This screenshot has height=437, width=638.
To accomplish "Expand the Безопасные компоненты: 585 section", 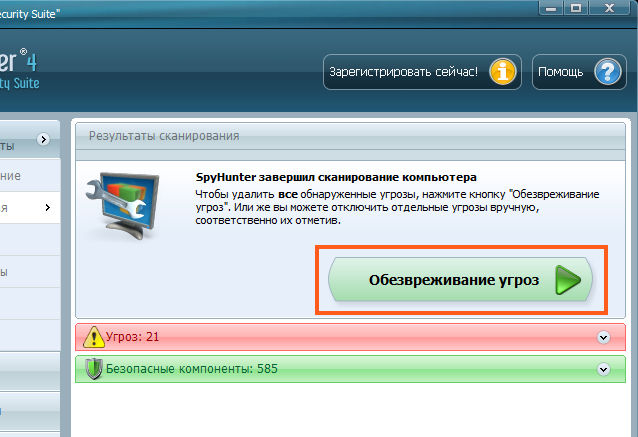I will click(603, 369).
